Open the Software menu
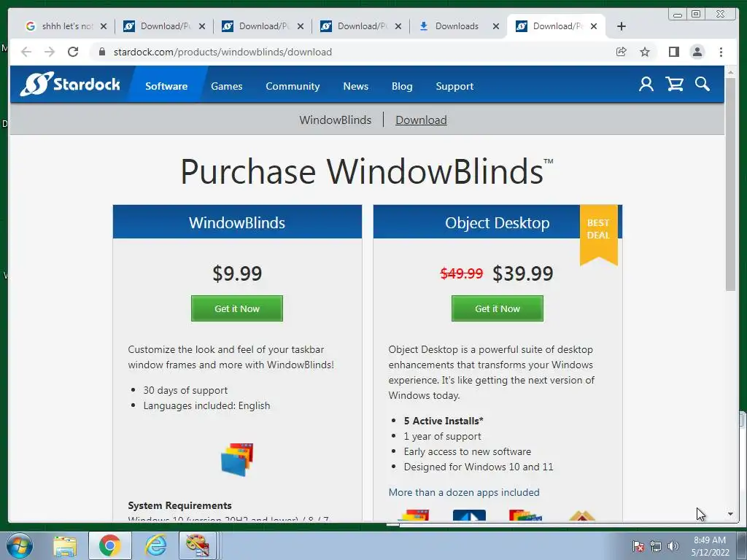 [x=166, y=86]
